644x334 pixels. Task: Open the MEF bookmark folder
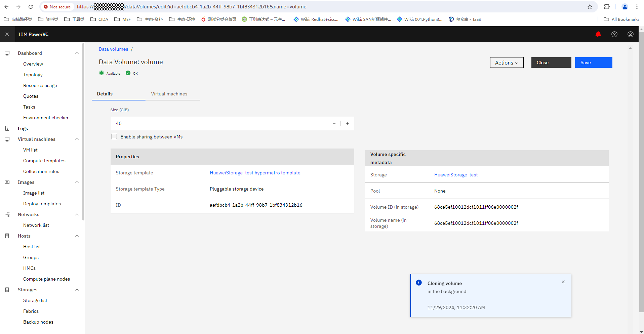(x=123, y=19)
